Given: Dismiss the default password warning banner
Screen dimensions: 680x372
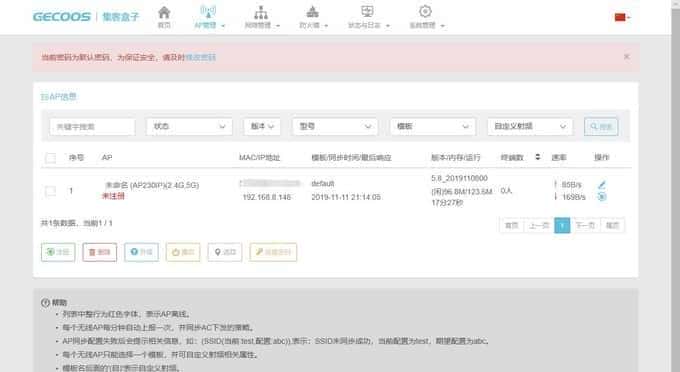Looking at the screenshot, I should point(627,57).
